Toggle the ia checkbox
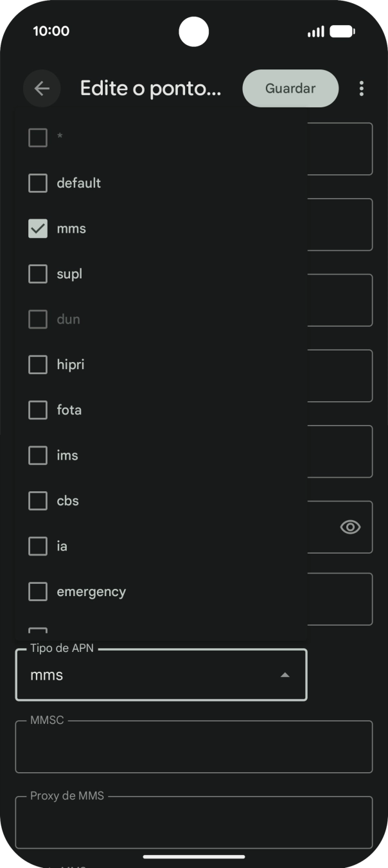Screen dimensions: 388x868 (x=38, y=547)
